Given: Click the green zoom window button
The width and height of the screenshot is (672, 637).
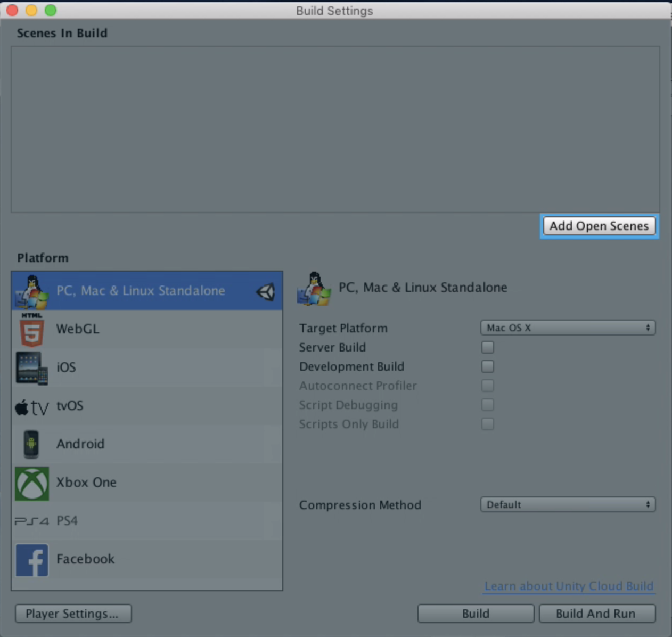Looking at the screenshot, I should point(51,10).
